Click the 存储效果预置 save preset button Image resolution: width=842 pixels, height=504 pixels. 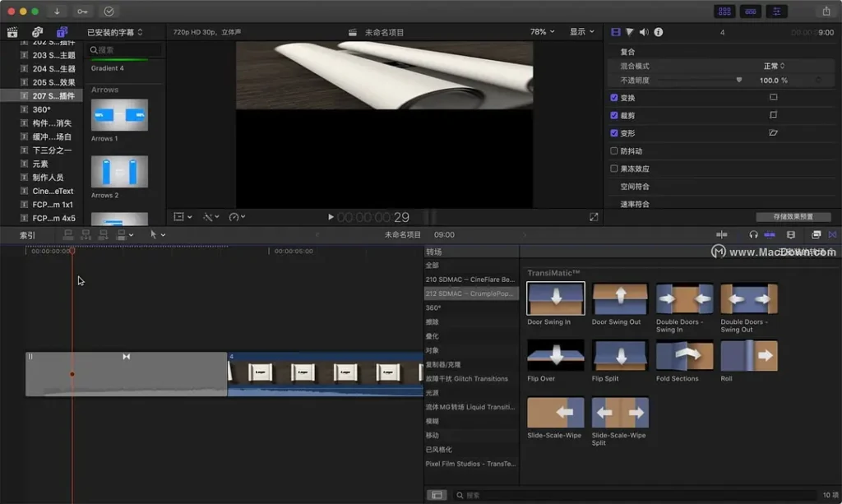point(793,217)
